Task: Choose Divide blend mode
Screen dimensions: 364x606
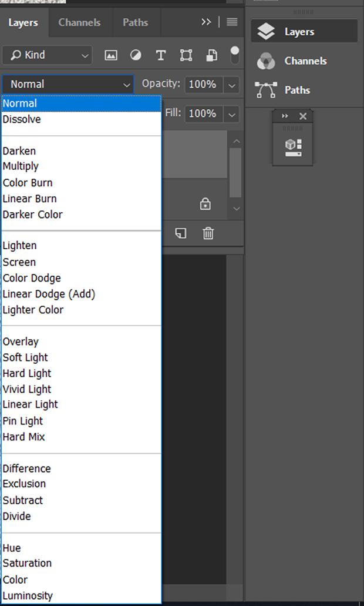Action: pyautogui.click(x=82, y=516)
